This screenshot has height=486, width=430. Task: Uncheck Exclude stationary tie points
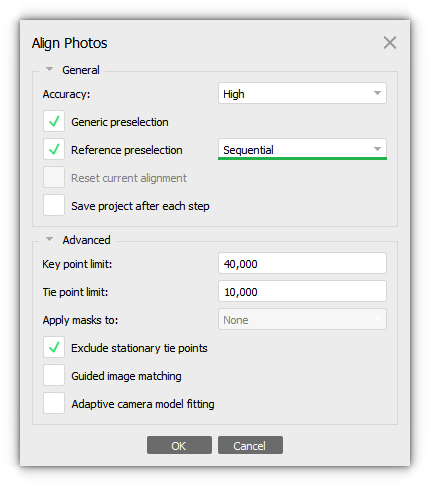[x=54, y=347]
